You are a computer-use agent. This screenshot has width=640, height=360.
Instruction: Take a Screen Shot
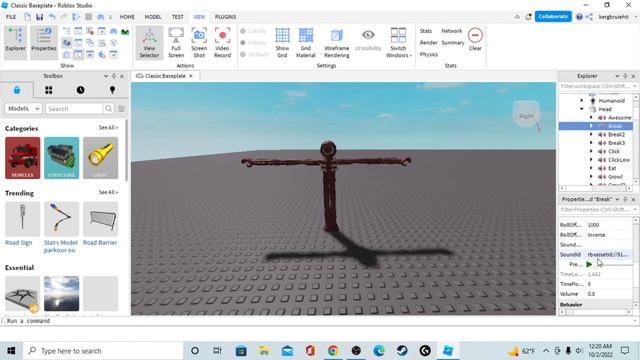(x=199, y=42)
